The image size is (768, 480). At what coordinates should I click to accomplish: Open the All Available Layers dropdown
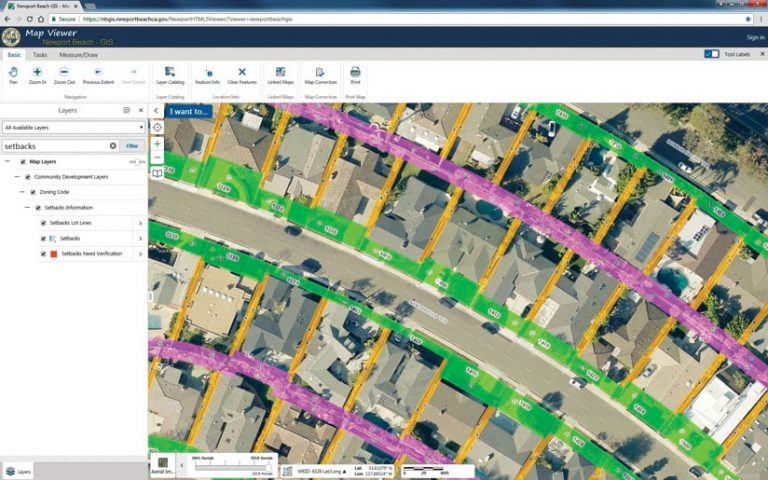coord(73,127)
